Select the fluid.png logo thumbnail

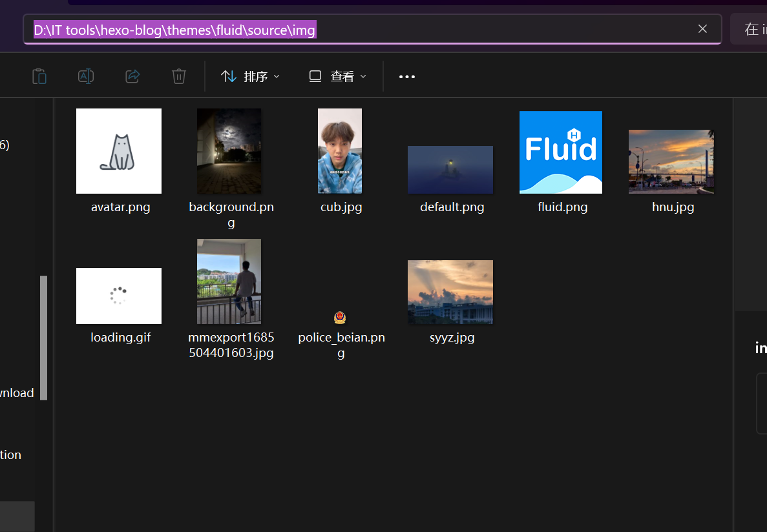point(561,152)
